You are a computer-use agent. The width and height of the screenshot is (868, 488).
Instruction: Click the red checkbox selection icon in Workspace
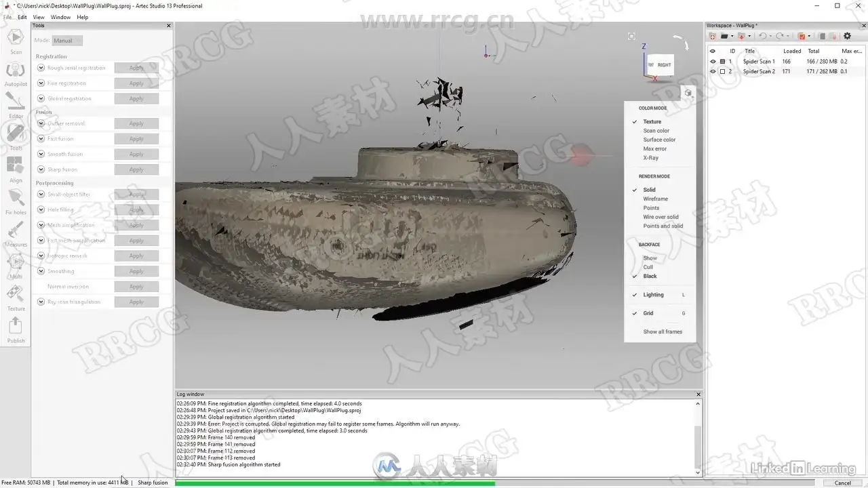(802, 36)
